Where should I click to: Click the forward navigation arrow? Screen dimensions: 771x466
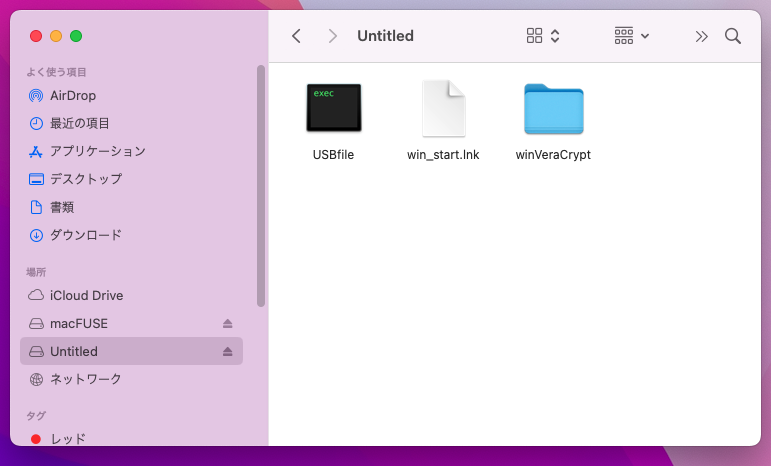click(332, 36)
